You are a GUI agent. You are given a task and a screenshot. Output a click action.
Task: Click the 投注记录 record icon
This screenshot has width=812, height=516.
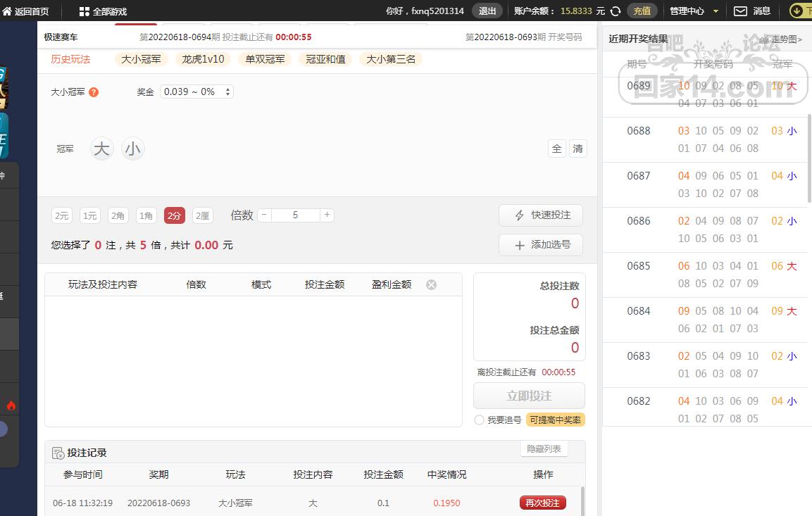click(58, 453)
